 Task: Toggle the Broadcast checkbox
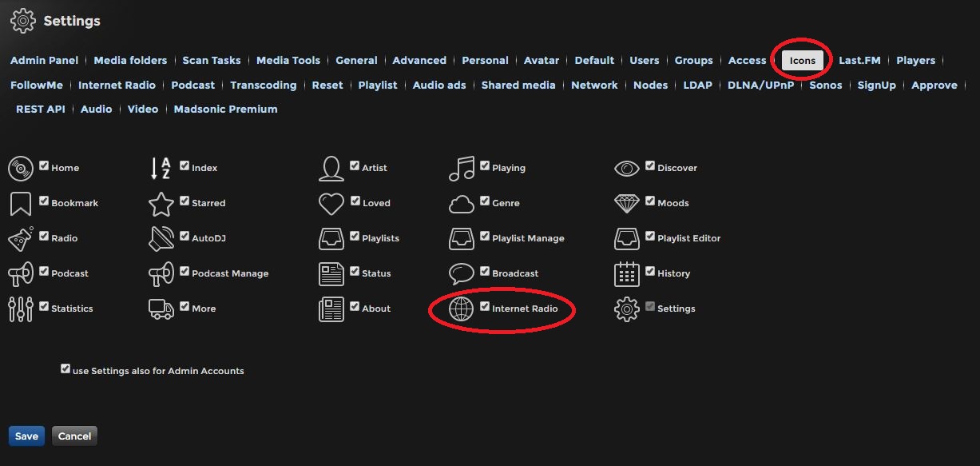click(485, 272)
